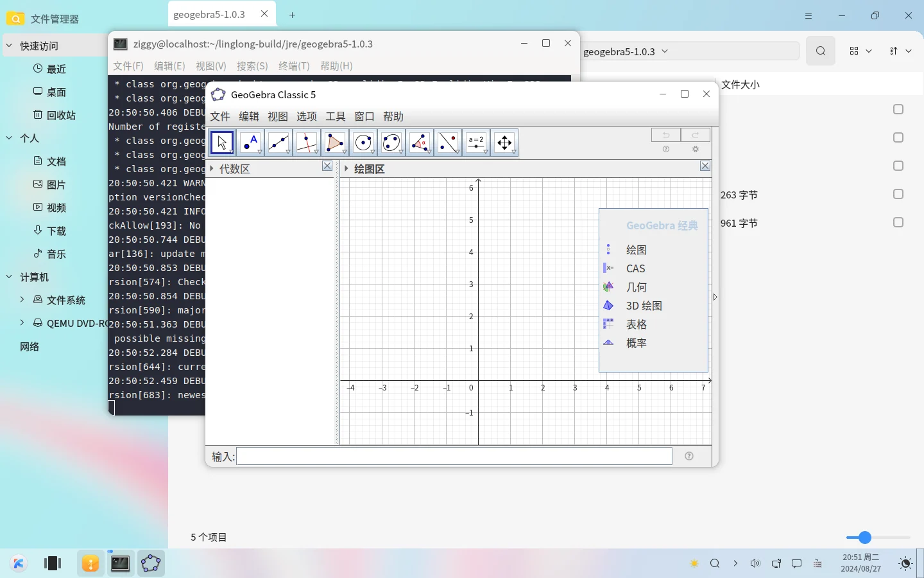Open the terminal 终端(T) menu
The image size is (924, 578).
click(x=294, y=66)
